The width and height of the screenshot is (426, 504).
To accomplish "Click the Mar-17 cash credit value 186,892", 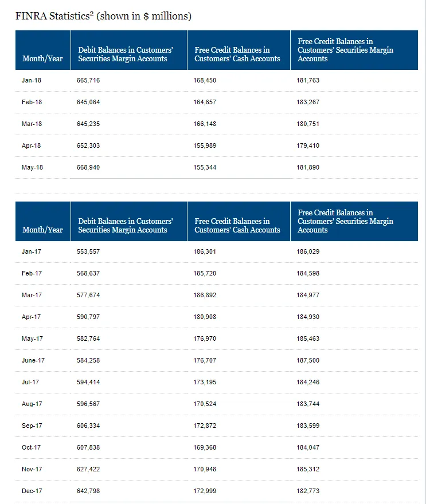I will click(x=205, y=295).
